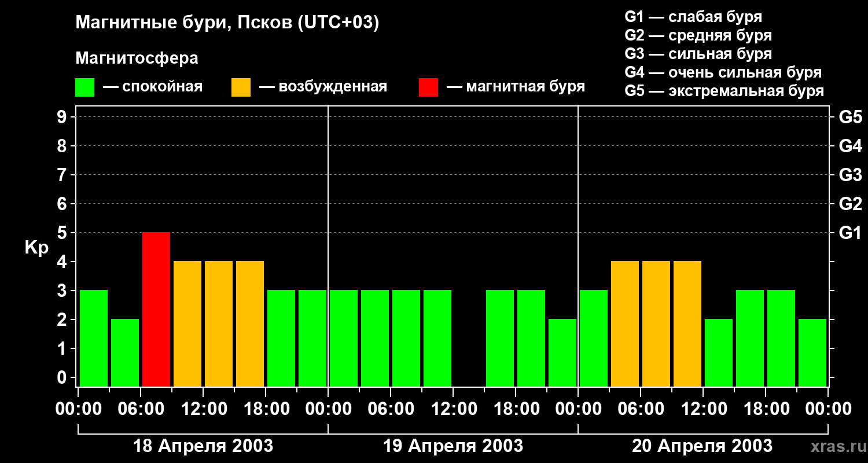The width and height of the screenshot is (868, 463).
Task: Select the 'G2 — средняя буря' legend line
Action: pyautogui.click(x=698, y=35)
